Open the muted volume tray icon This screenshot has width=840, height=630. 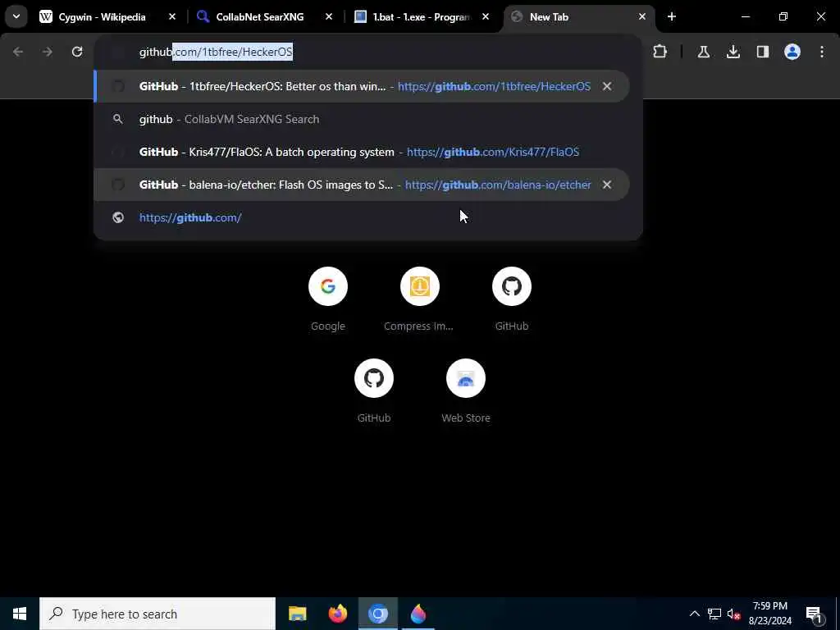[x=733, y=614]
